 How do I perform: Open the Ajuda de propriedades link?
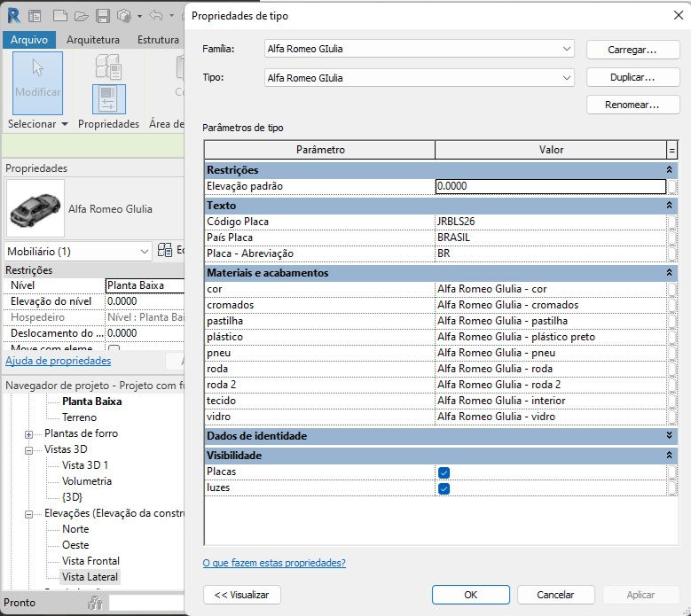point(59,361)
